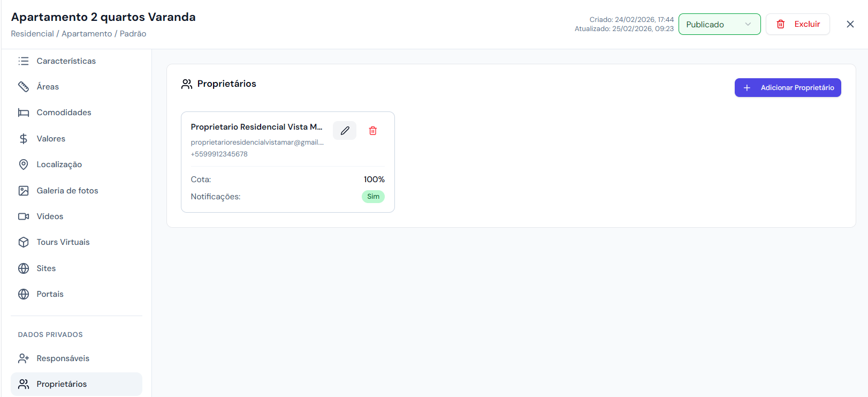Close the property panel with X

pyautogui.click(x=850, y=24)
